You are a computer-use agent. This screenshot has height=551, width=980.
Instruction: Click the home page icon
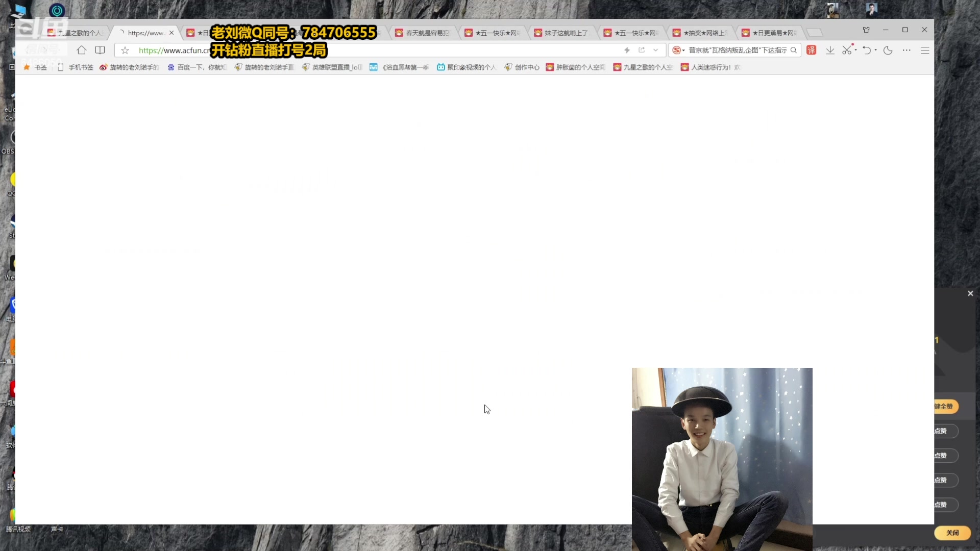[81, 50]
